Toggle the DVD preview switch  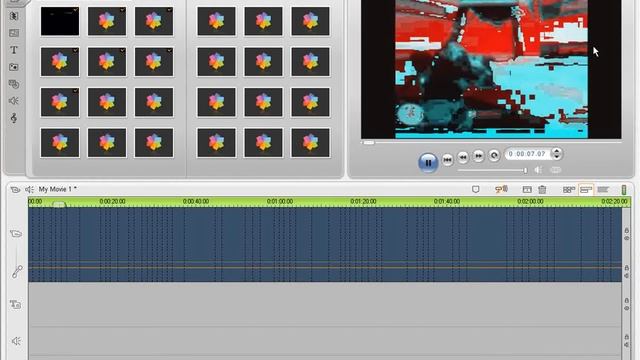[556, 170]
